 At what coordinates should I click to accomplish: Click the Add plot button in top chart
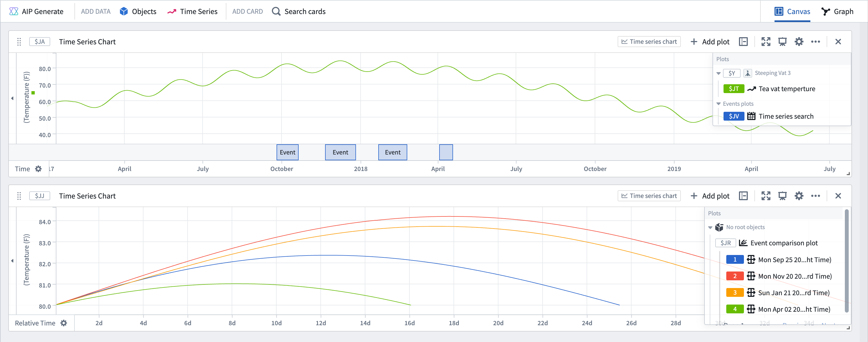click(x=710, y=41)
